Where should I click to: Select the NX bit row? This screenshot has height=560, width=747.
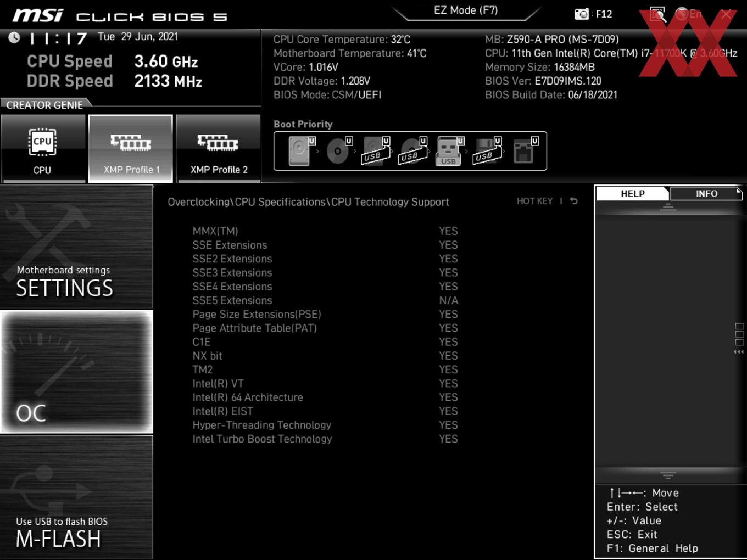point(325,356)
